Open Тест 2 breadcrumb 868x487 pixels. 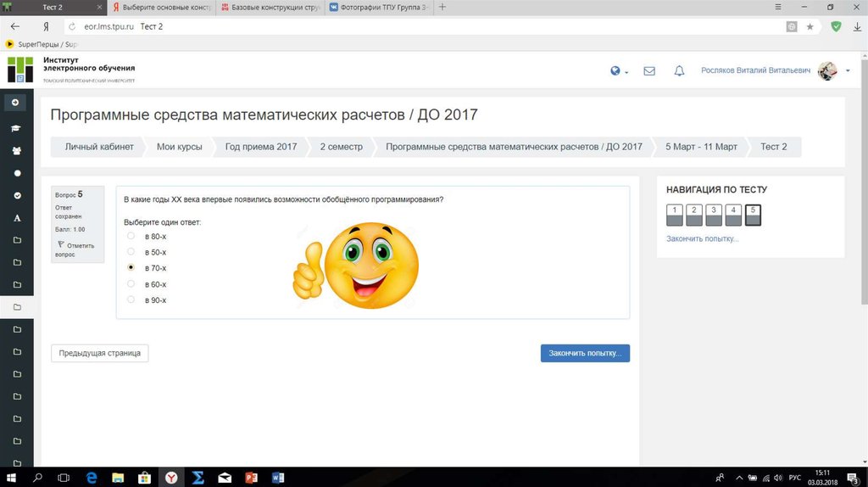coord(773,147)
